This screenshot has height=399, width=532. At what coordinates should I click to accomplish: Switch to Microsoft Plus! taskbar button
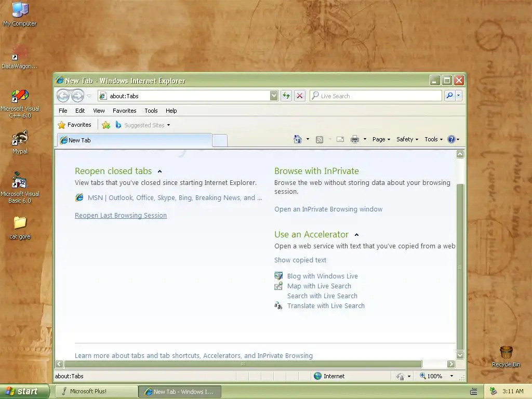[96, 391]
